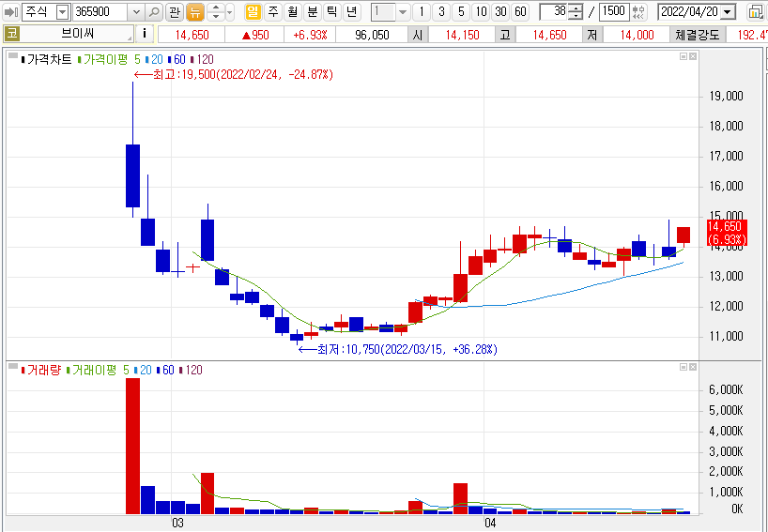Click the stock code field showing 365900
This screenshot has width=768, height=532.
click(100, 12)
